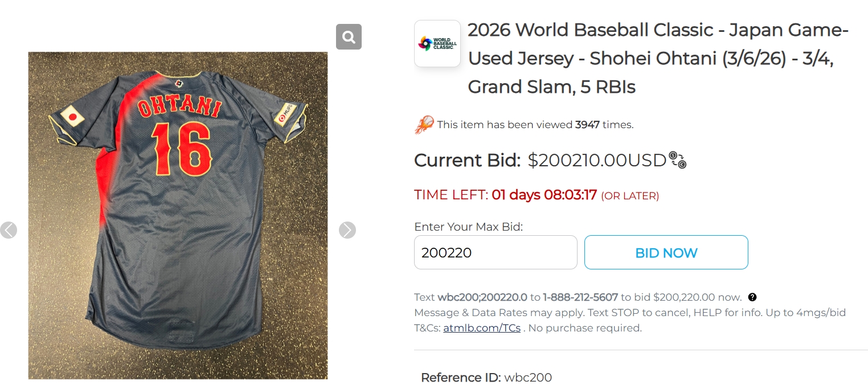Open the atmlb.com/TCs link
The width and height of the screenshot is (868, 389).
(482, 328)
